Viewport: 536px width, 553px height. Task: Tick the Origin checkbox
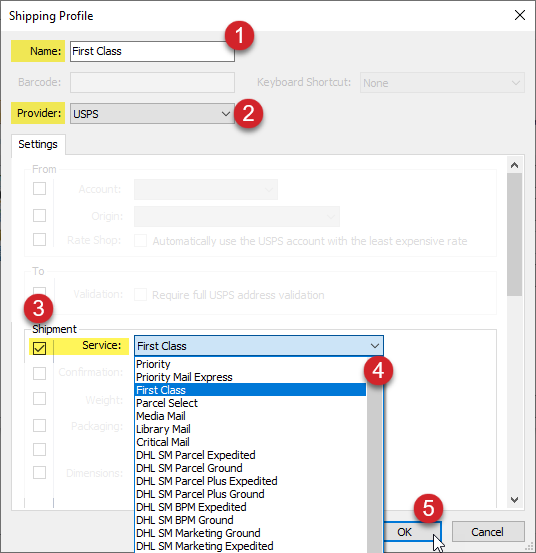[x=39, y=215]
